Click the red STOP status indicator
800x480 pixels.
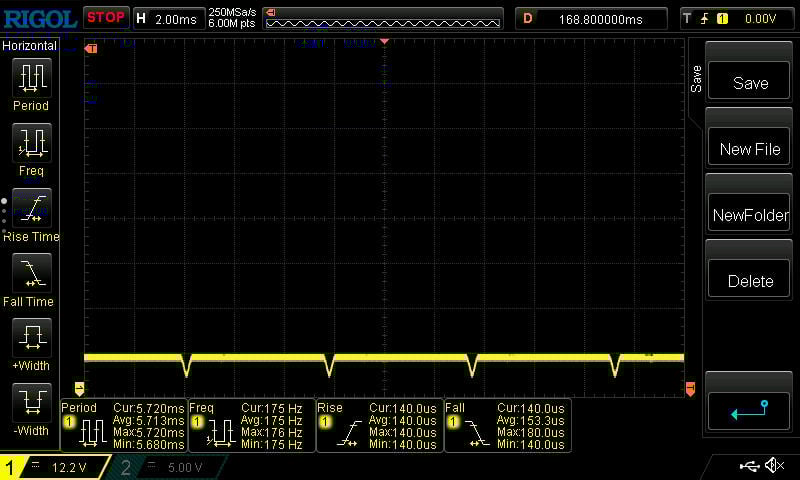(x=106, y=18)
